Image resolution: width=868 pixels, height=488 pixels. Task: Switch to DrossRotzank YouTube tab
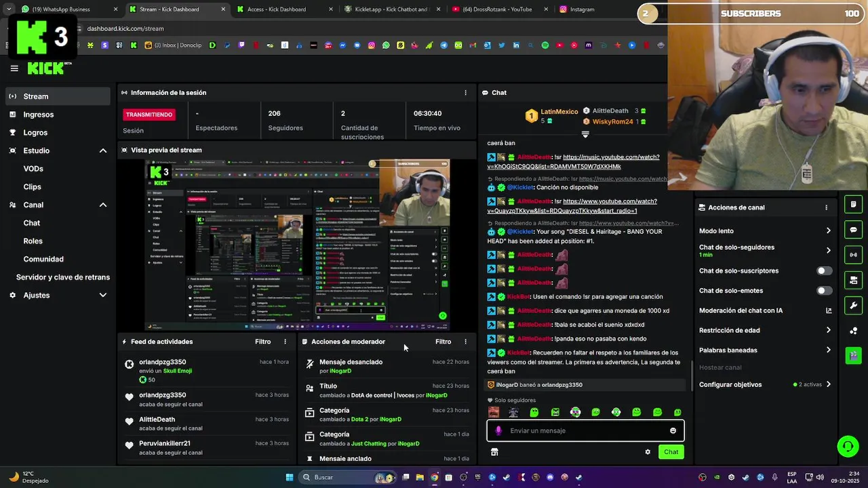coord(499,9)
